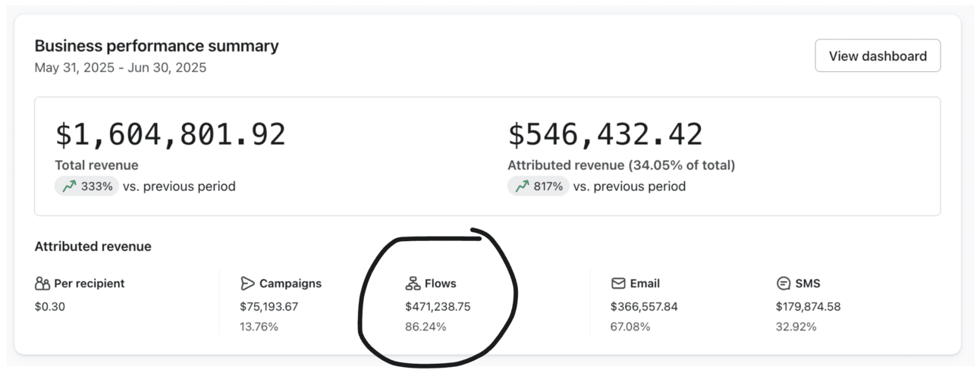Click the Flows value $471,238.75
This screenshot has height=376, width=980.
pyautogui.click(x=438, y=307)
